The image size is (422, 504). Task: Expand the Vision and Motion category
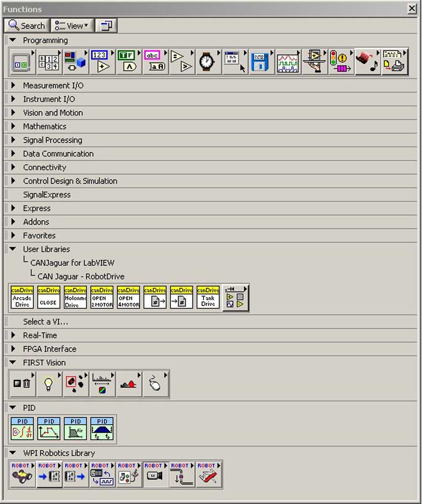coord(13,113)
